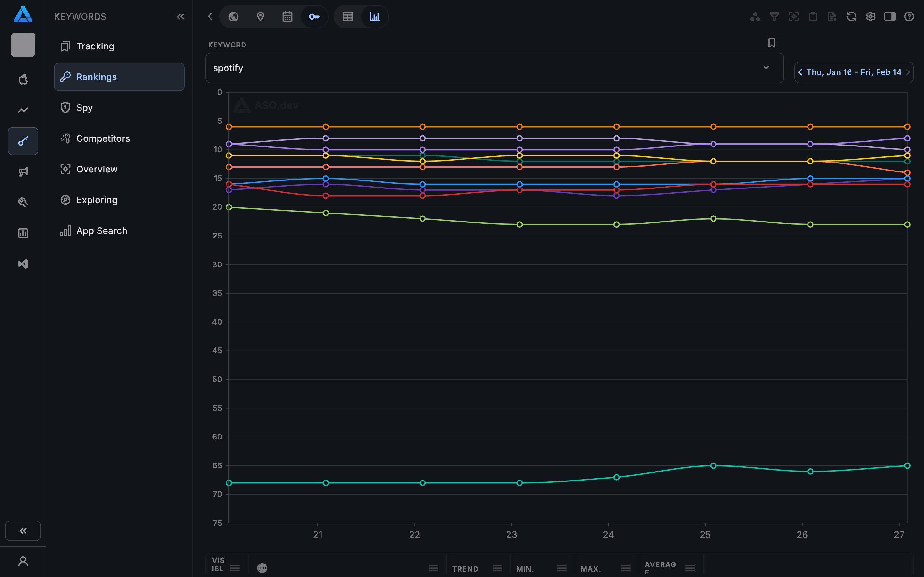
Task: Click the location pin toolbar icon
Action: (261, 16)
